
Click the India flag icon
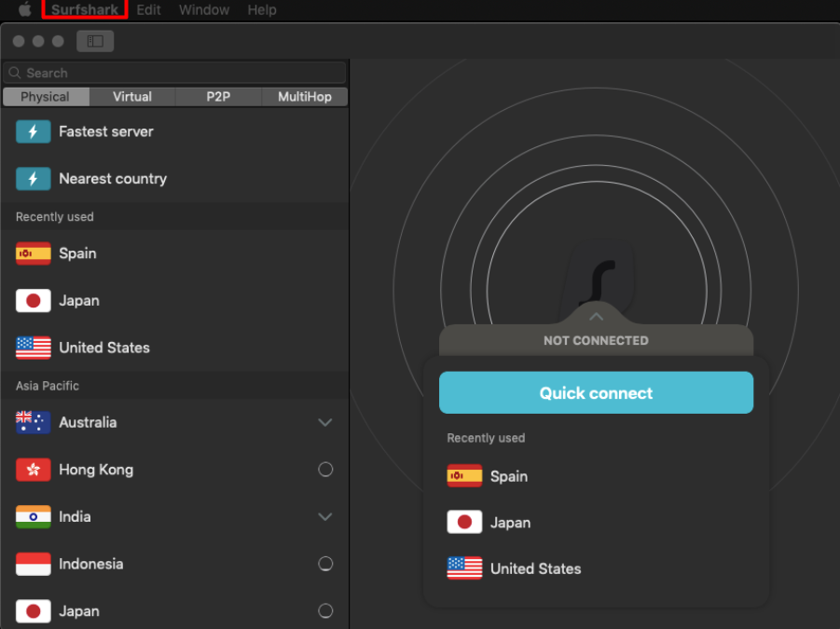34,516
